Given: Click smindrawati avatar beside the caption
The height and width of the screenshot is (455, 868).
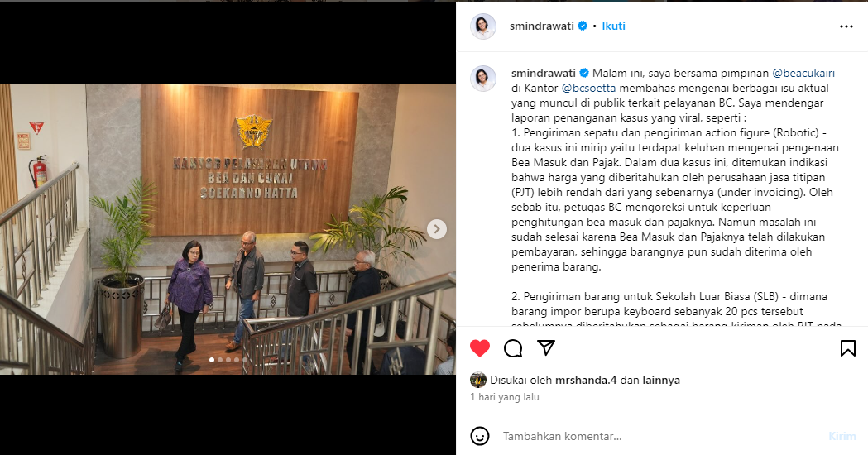Looking at the screenshot, I should (x=482, y=78).
